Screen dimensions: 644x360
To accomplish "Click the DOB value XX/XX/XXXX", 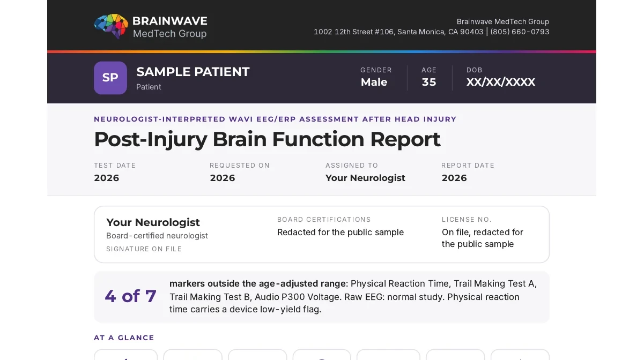I will 501,82.
